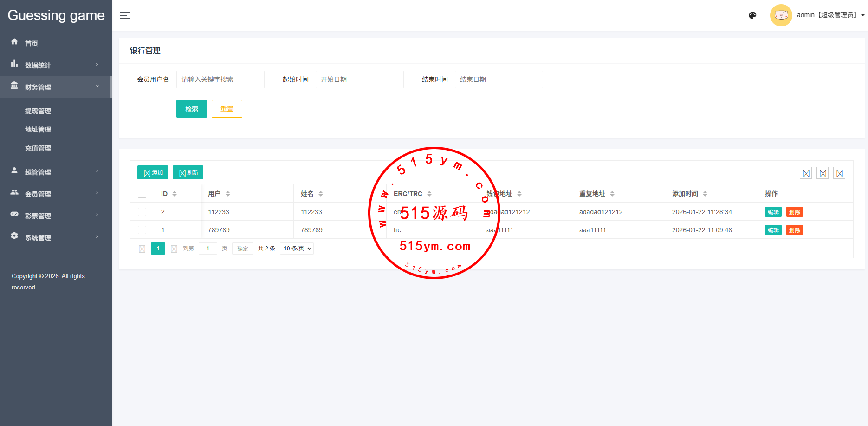This screenshot has height=426, width=868.
Task: Open 提现管理 in the sidebar
Action: click(x=38, y=111)
